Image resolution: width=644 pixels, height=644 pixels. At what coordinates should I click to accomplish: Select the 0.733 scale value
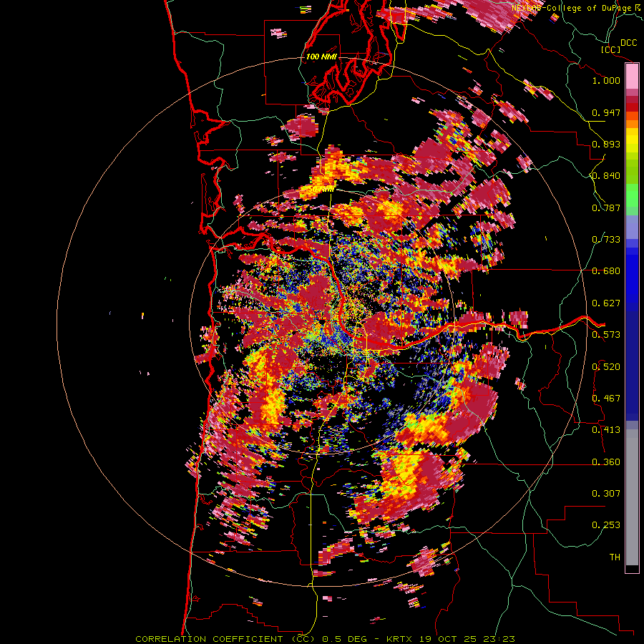click(606, 240)
